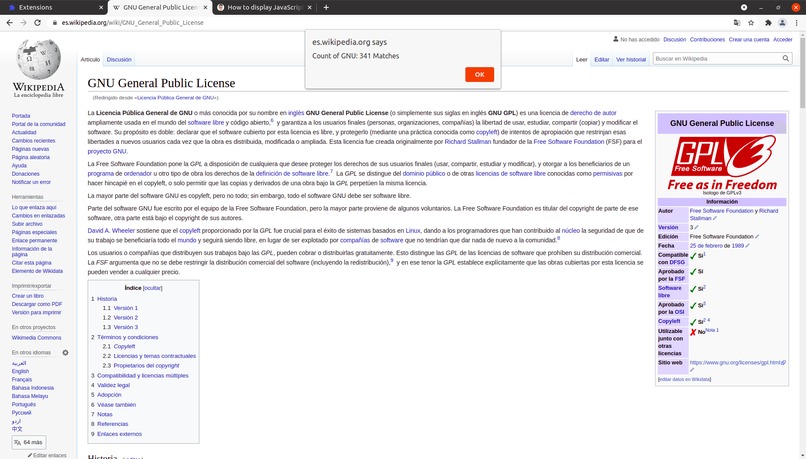Open the Artículo tab

[x=90, y=60]
